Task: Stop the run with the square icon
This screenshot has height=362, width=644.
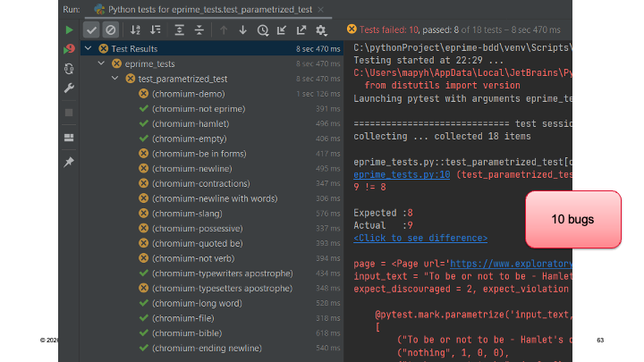Action: click(x=69, y=113)
